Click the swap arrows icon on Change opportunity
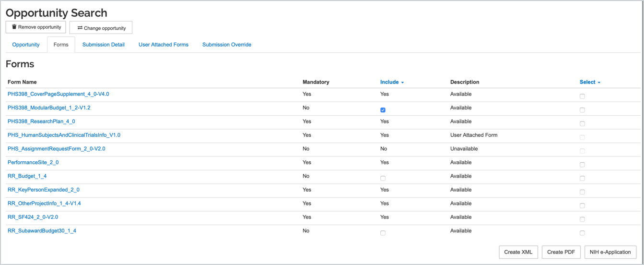This screenshot has width=644, height=265. point(80,28)
